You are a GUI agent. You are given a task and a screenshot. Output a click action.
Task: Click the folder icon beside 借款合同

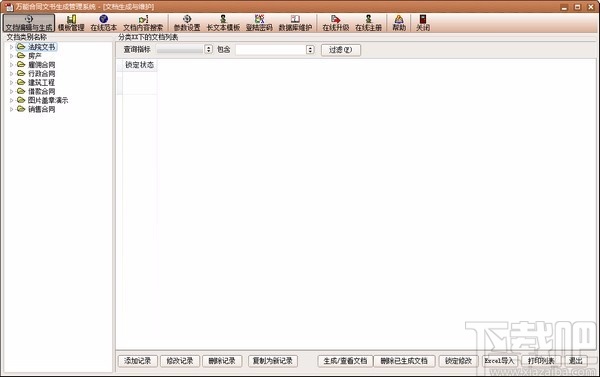[x=21, y=91]
